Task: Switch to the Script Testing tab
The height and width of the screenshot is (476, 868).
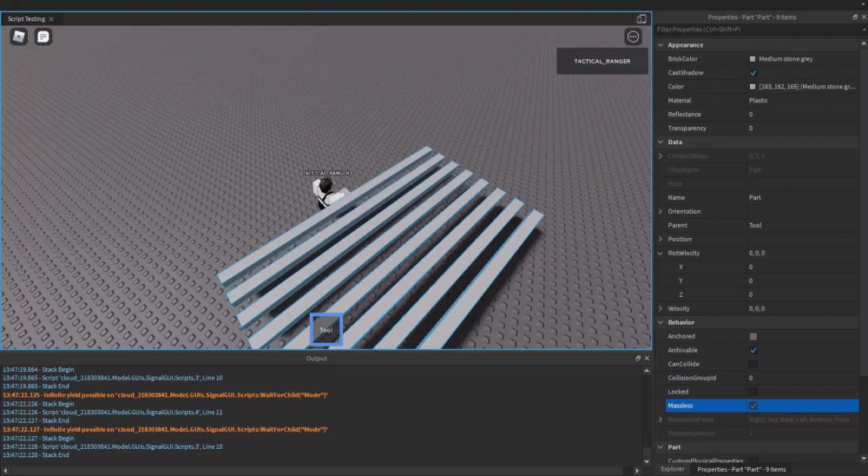Action: point(27,19)
